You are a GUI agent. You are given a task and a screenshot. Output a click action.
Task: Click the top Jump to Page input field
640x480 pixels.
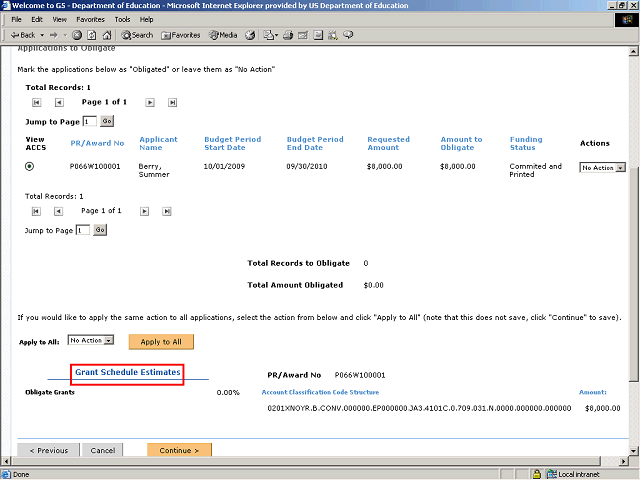88,121
